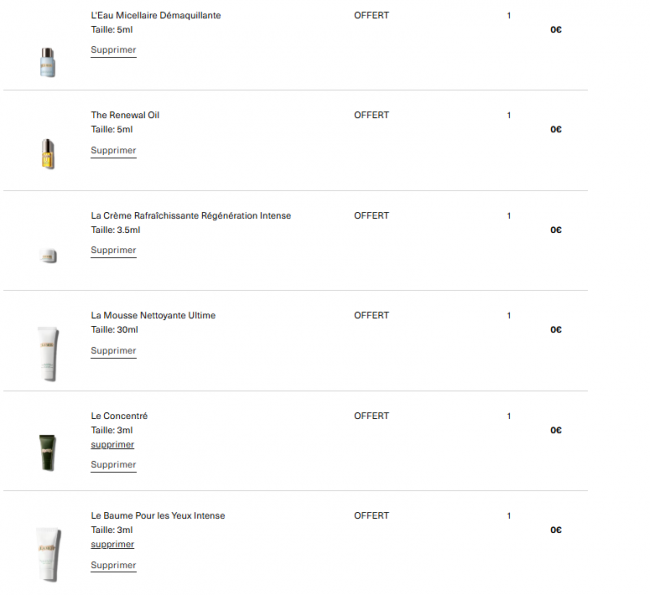Click lowercase supprimer under Le Concentré

pos(112,444)
